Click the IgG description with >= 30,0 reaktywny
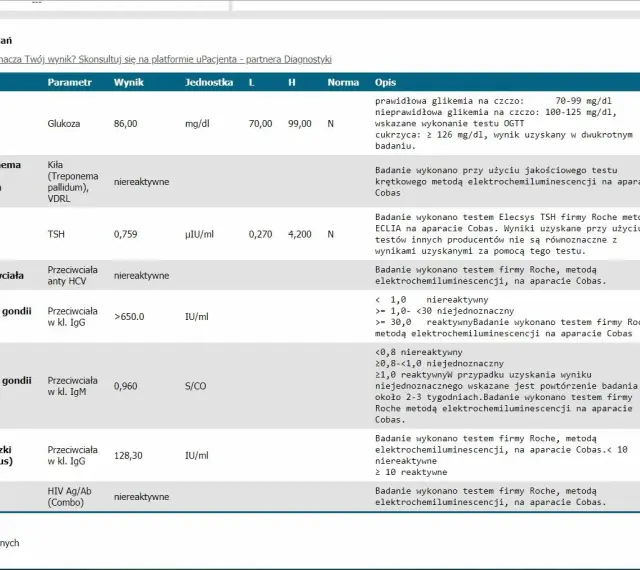Viewport: 640px width, 570px height. pyautogui.click(x=507, y=316)
